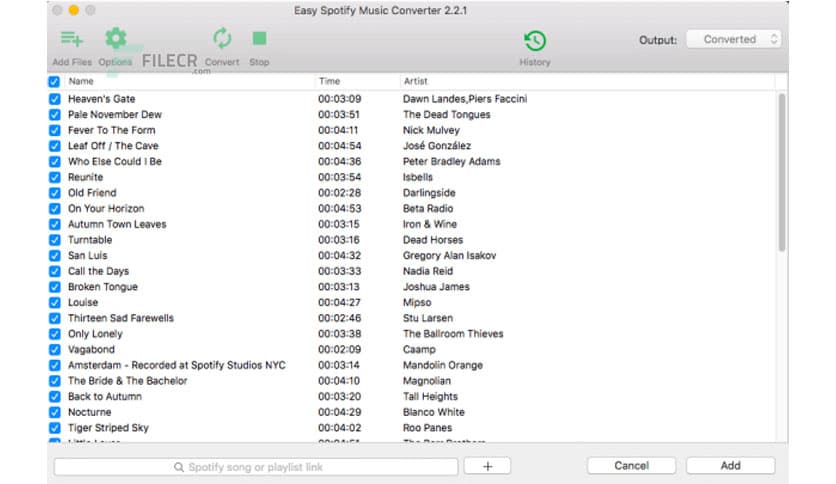Click the 00:04:29 time of Nocturne
The image size is (836, 484).
tap(340, 412)
